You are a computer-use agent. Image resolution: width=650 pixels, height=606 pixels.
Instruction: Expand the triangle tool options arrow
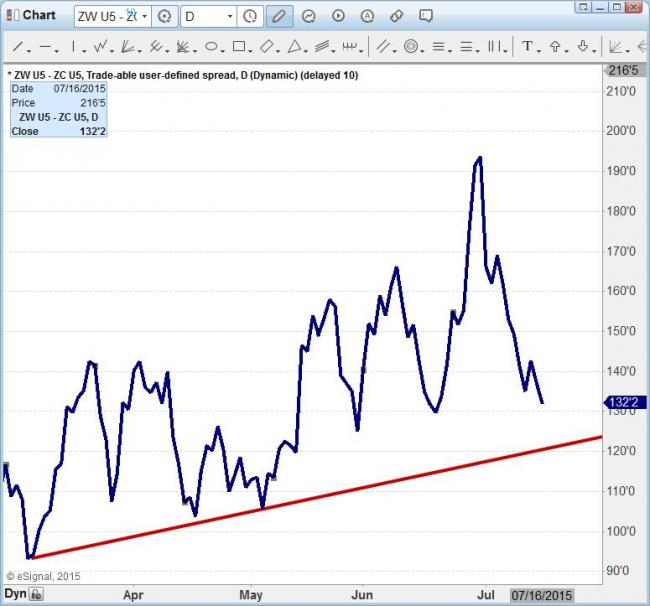(306, 51)
